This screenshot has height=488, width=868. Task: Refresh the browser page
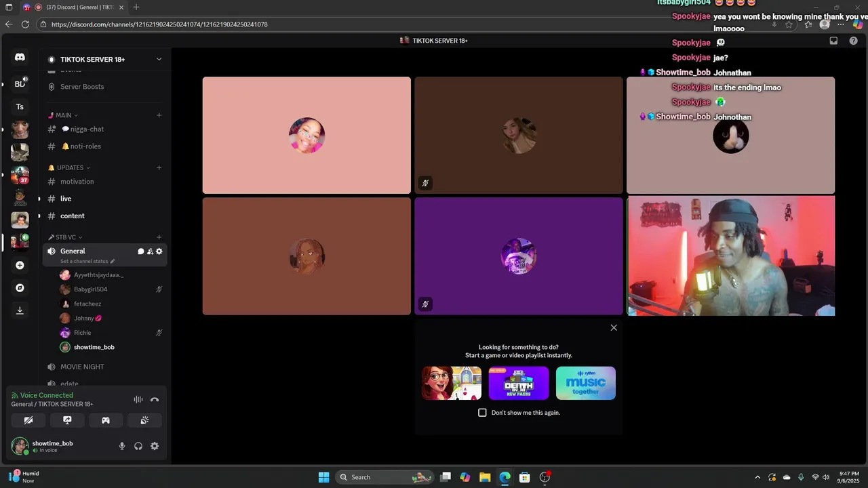click(x=26, y=24)
